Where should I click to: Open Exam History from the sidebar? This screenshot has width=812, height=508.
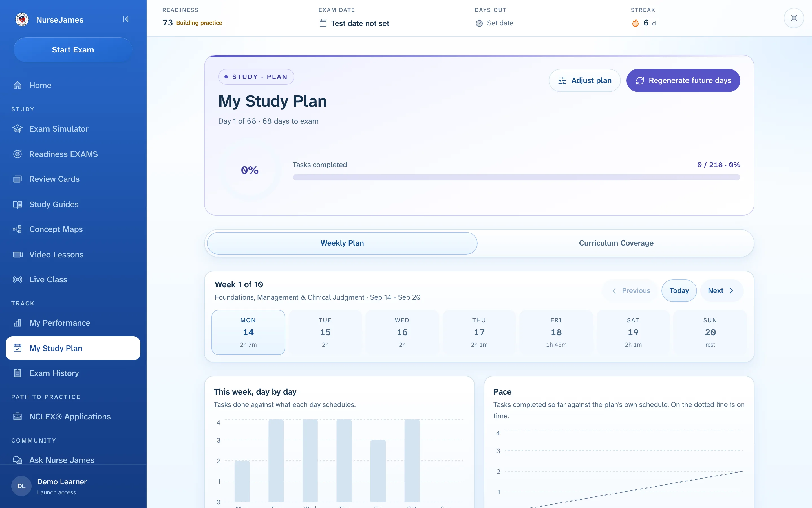(x=73, y=373)
